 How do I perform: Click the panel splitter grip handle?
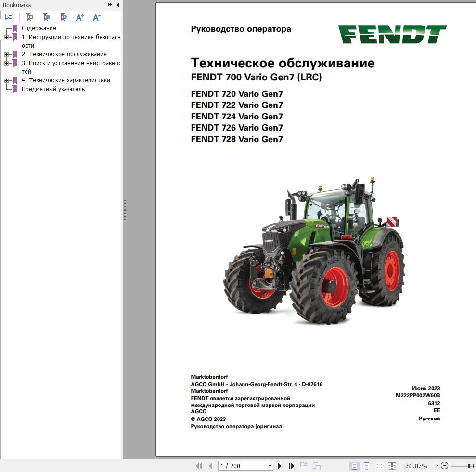point(125,211)
